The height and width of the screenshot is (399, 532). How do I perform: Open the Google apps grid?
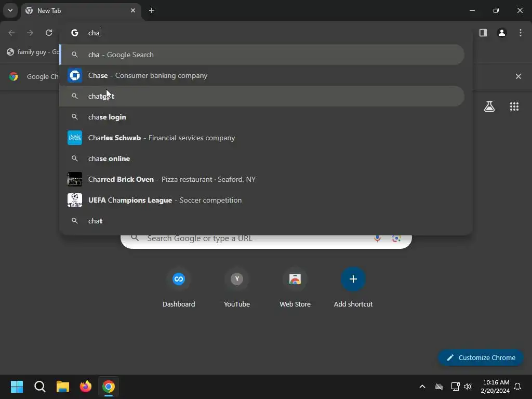(514, 107)
